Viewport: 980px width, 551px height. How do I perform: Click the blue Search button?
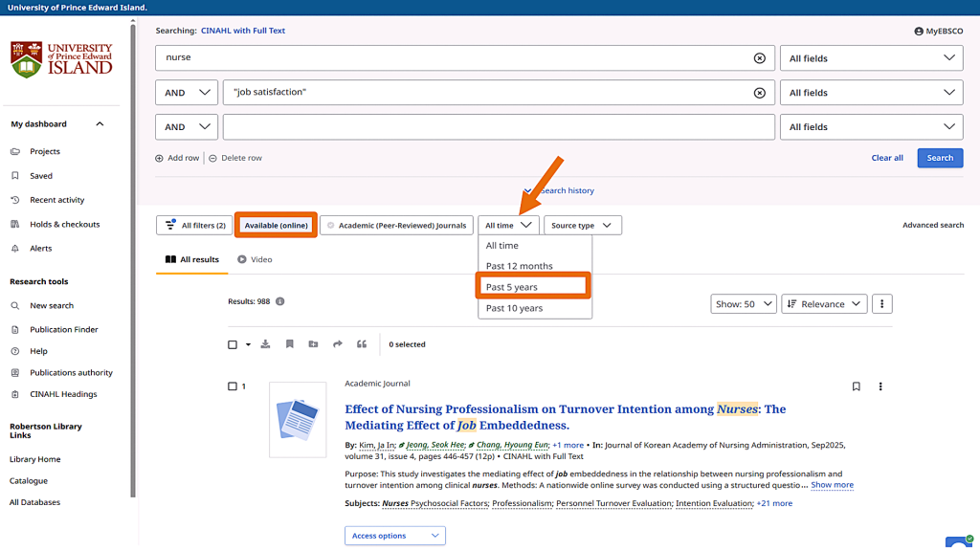[939, 158]
